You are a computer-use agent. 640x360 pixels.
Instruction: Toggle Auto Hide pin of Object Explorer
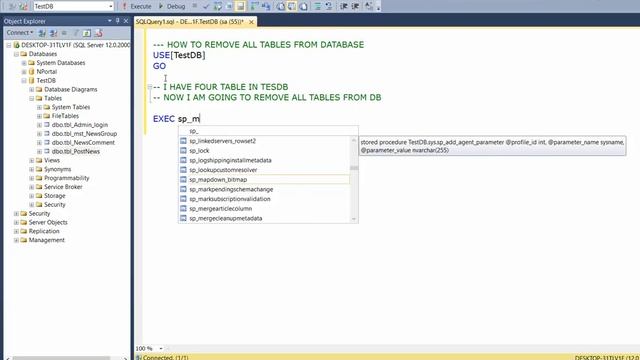[118, 20]
